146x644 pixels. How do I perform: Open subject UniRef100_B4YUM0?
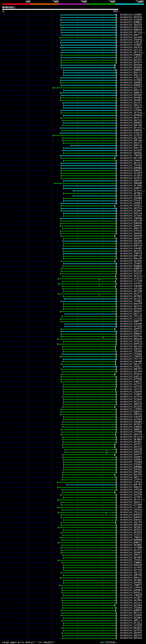(x=131, y=474)
